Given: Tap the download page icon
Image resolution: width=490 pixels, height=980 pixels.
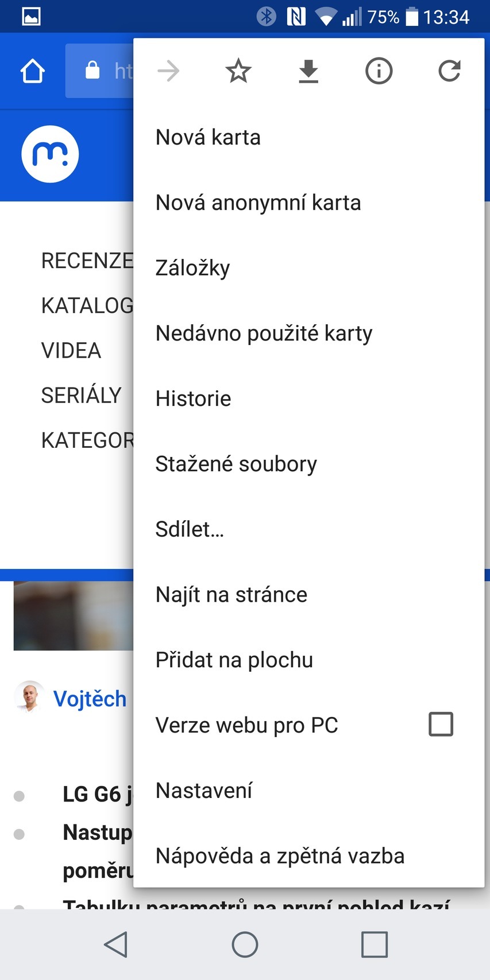Looking at the screenshot, I should point(308,71).
